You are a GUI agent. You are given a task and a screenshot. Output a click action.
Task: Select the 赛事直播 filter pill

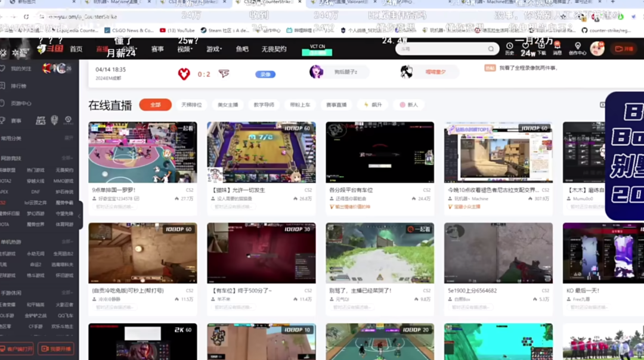pos(336,105)
